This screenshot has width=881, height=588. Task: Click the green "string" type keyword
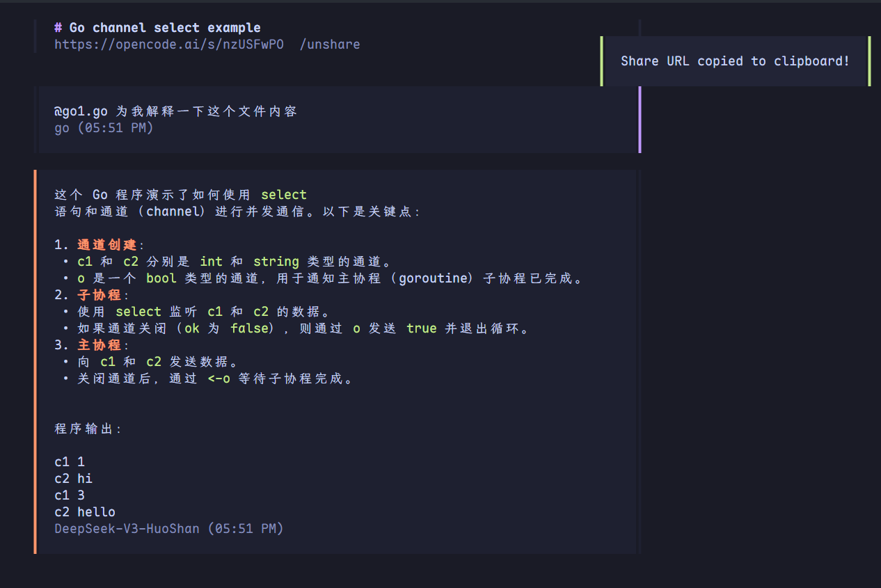click(x=276, y=262)
